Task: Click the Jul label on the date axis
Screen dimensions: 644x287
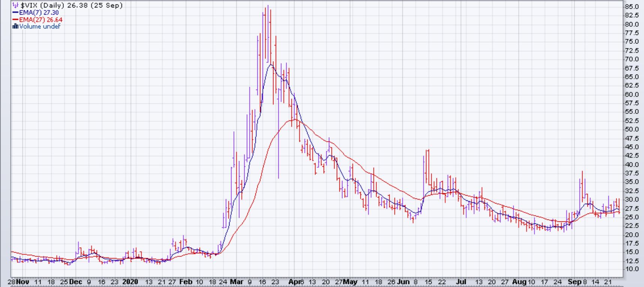Action: coord(461,282)
